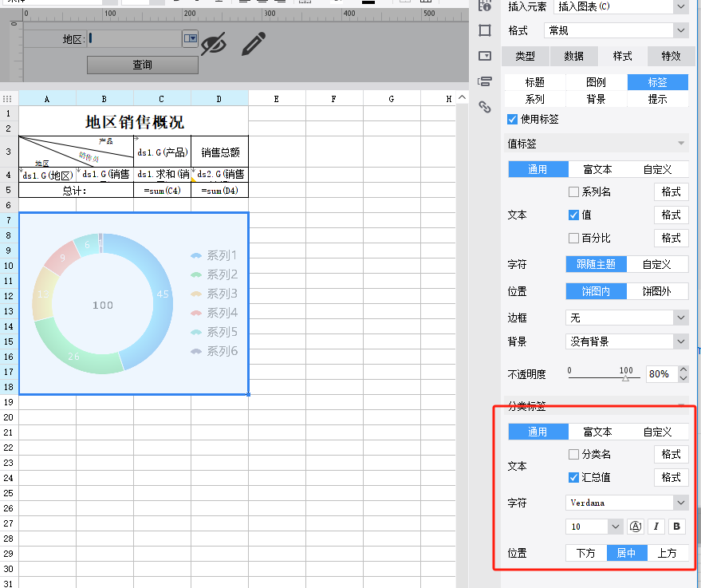The image size is (701, 588).
Task: Toggle the crossed-eye hide parameter pane icon
Action: (213, 44)
